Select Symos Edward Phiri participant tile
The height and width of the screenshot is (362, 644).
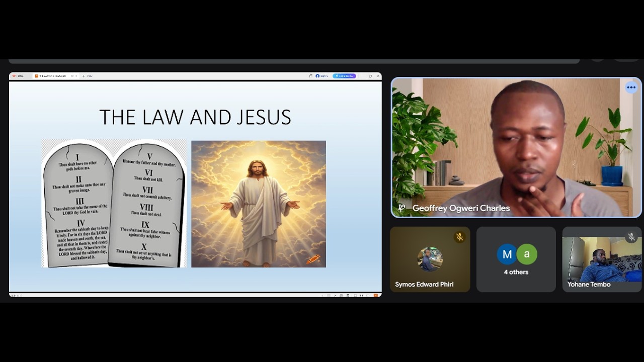click(430, 259)
